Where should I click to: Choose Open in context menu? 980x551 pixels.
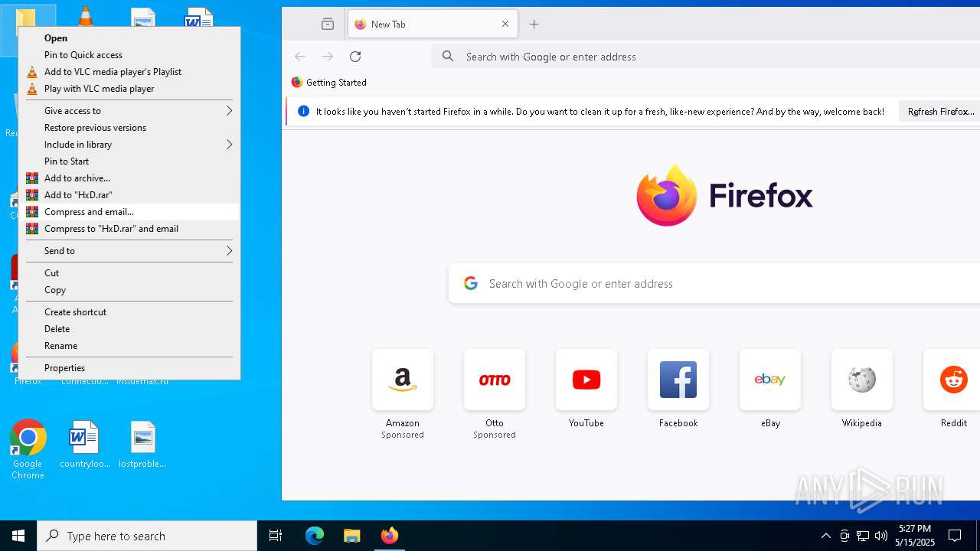(129, 38)
